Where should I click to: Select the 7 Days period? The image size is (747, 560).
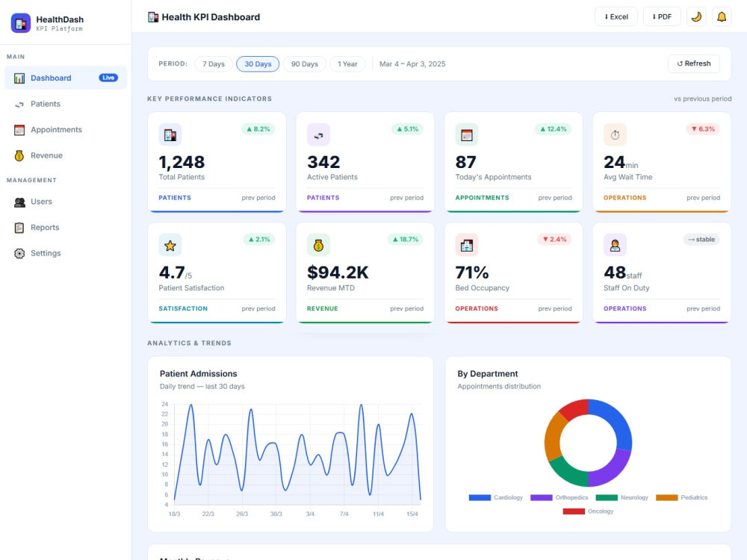(x=214, y=63)
